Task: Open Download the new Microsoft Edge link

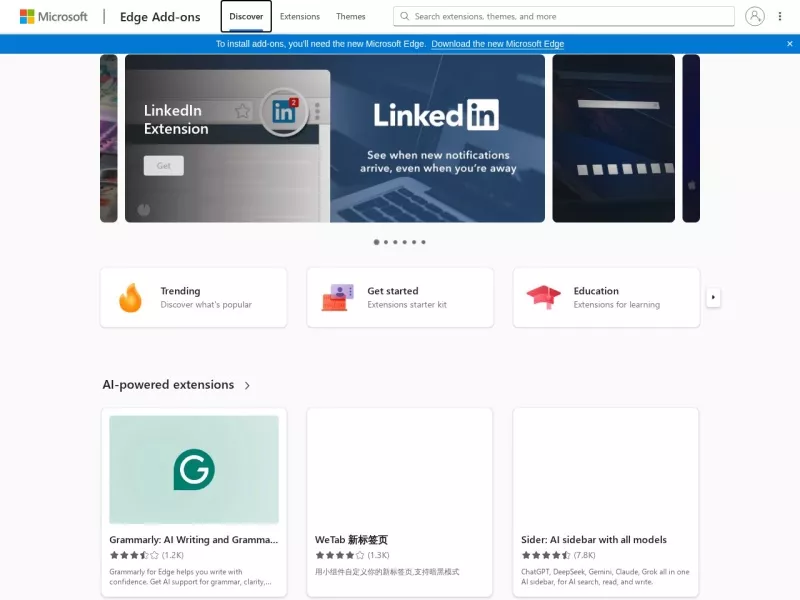Action: click(497, 44)
